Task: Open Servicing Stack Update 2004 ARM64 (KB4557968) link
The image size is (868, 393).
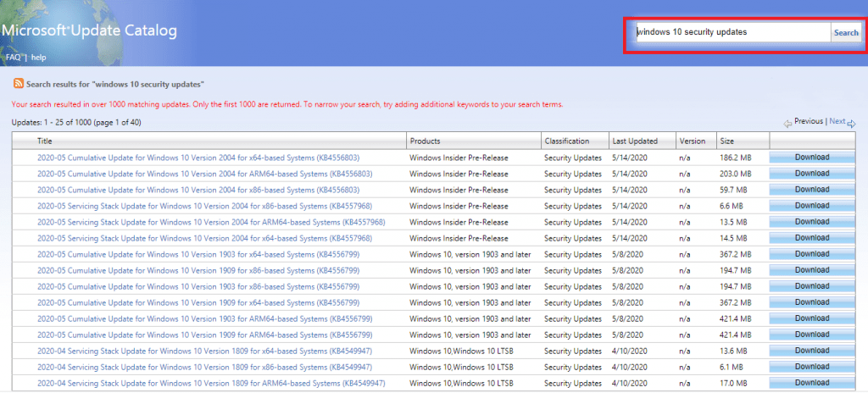Action: [x=211, y=222]
